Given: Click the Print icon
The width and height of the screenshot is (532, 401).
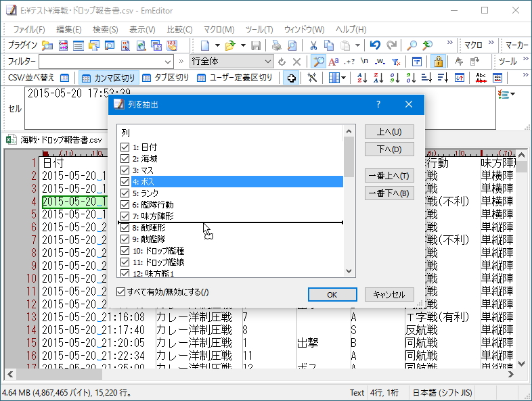Looking at the screenshot, I should [x=277, y=45].
